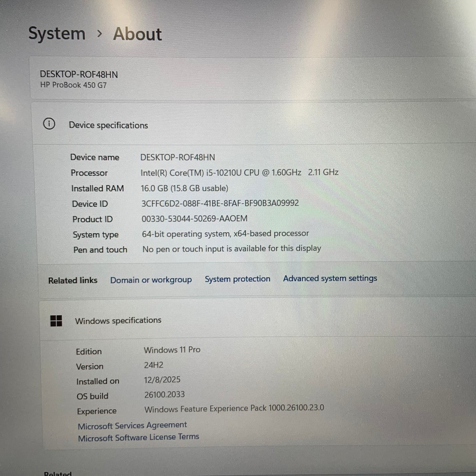The width and height of the screenshot is (476, 476).
Task: Click the Device ID value
Action: [219, 203]
